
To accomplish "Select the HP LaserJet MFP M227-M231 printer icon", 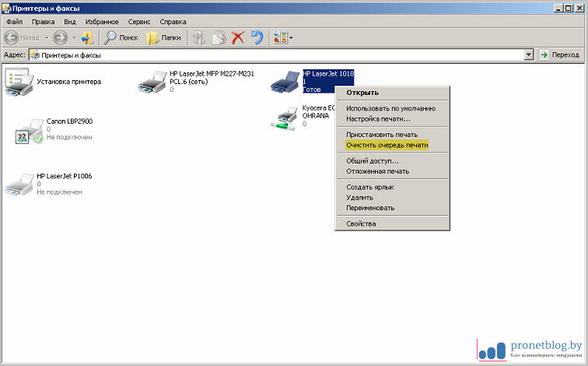I will click(x=152, y=82).
